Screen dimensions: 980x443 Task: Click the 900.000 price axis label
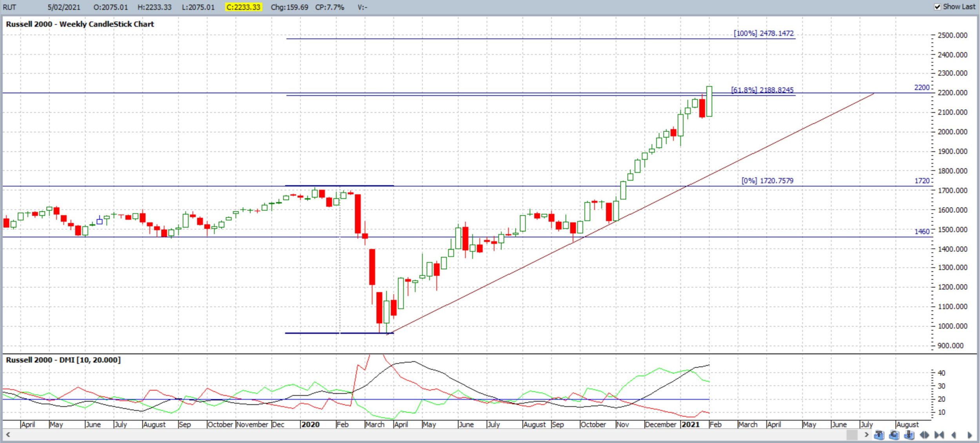click(x=951, y=345)
